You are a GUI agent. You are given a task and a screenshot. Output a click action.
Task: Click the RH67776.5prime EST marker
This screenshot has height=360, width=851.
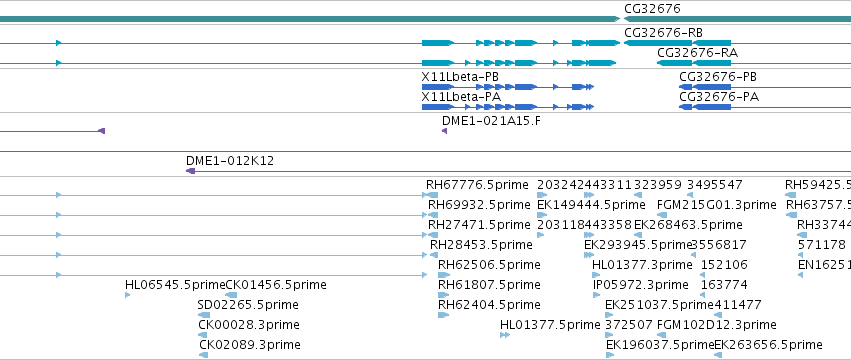[x=432, y=195]
